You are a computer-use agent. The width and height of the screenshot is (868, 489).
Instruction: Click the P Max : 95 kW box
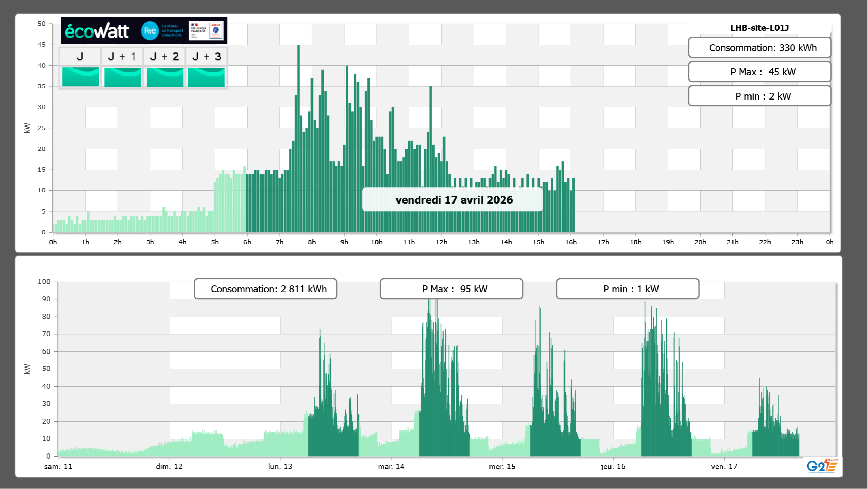pos(451,289)
